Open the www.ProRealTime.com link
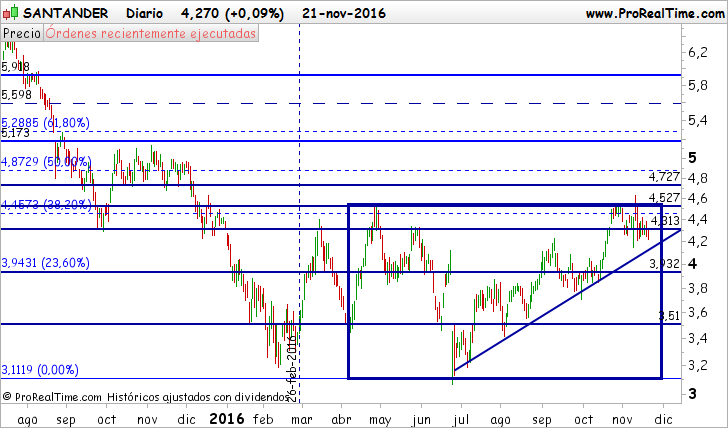Image resolution: width=728 pixels, height=428 pixels. (x=655, y=13)
